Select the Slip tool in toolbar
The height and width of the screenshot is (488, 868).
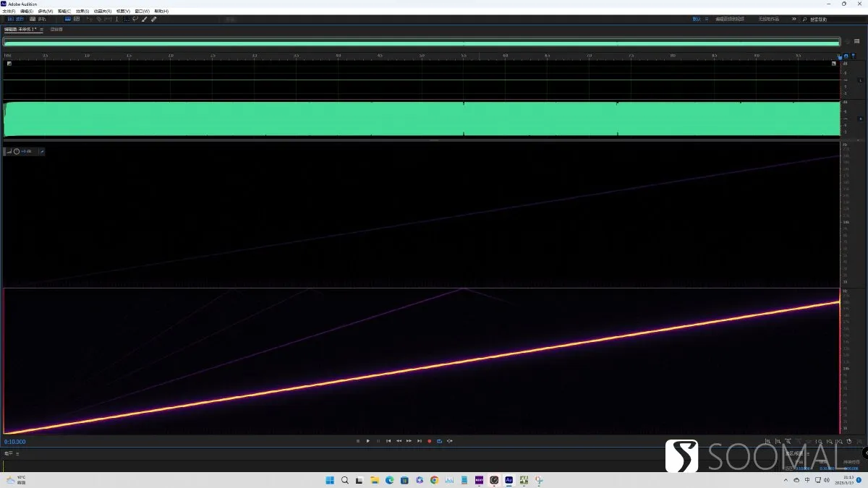[x=108, y=20]
